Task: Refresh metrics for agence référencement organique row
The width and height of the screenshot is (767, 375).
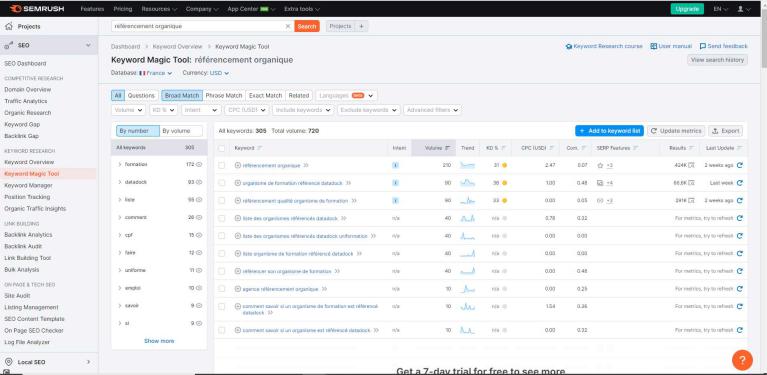Action: point(740,289)
